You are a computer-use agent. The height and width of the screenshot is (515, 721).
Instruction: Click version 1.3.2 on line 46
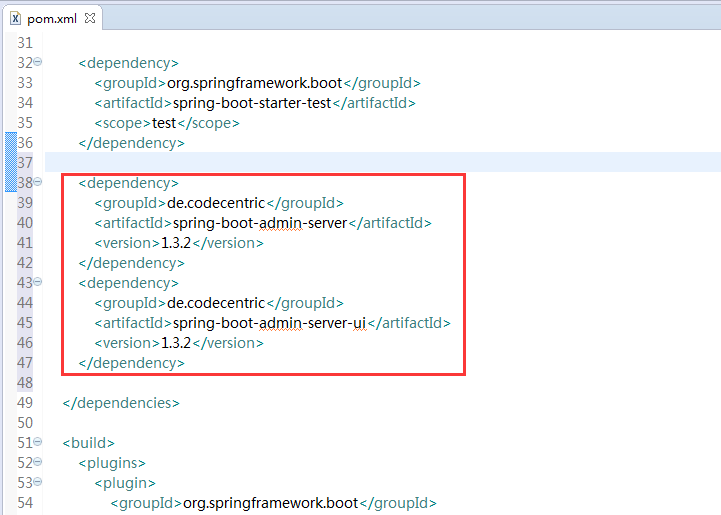(176, 343)
